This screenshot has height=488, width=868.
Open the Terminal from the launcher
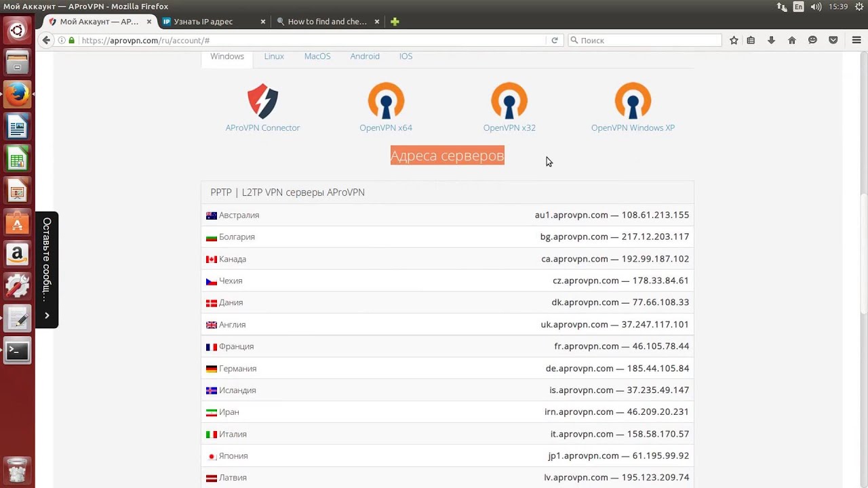click(18, 352)
